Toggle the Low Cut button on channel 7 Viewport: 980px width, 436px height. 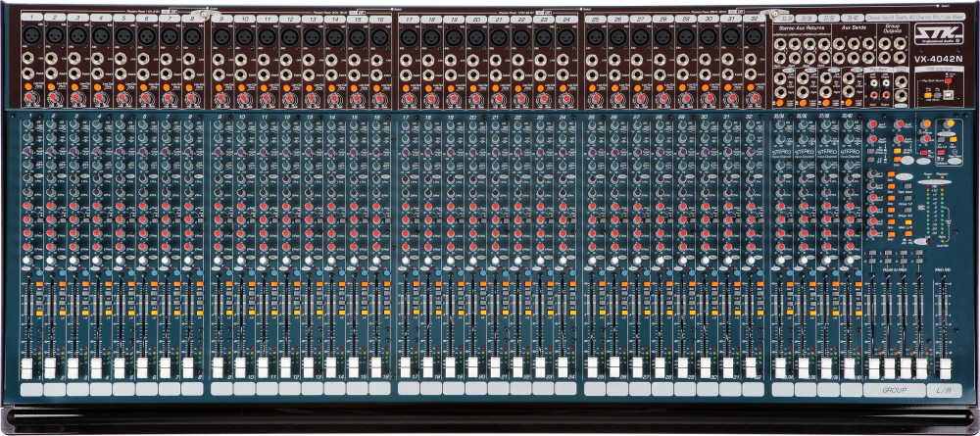[x=165, y=87]
